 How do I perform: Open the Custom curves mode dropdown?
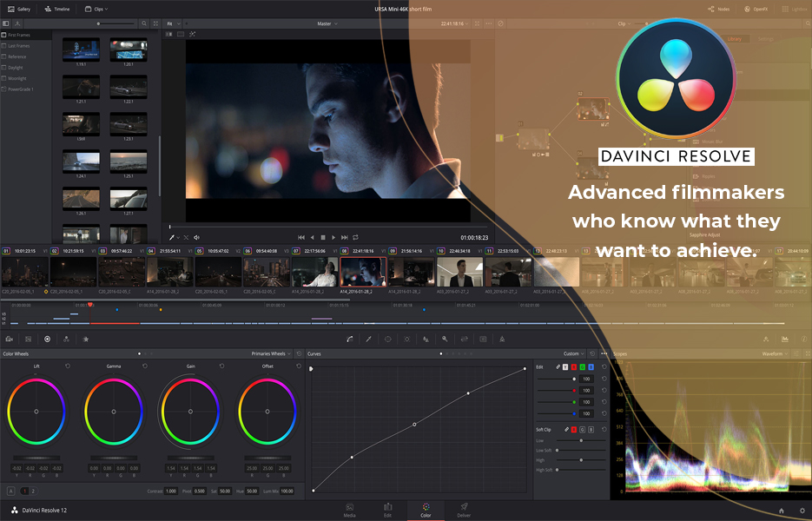point(573,353)
